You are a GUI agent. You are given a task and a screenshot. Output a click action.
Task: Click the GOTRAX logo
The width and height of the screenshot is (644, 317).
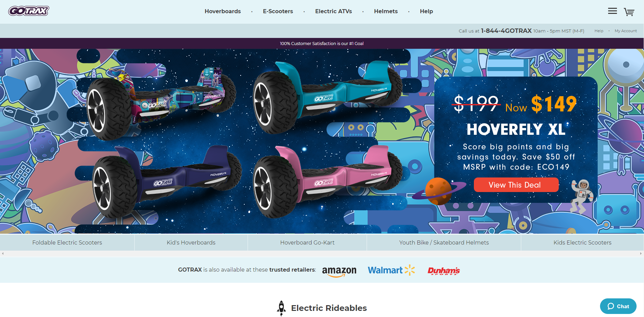click(29, 11)
